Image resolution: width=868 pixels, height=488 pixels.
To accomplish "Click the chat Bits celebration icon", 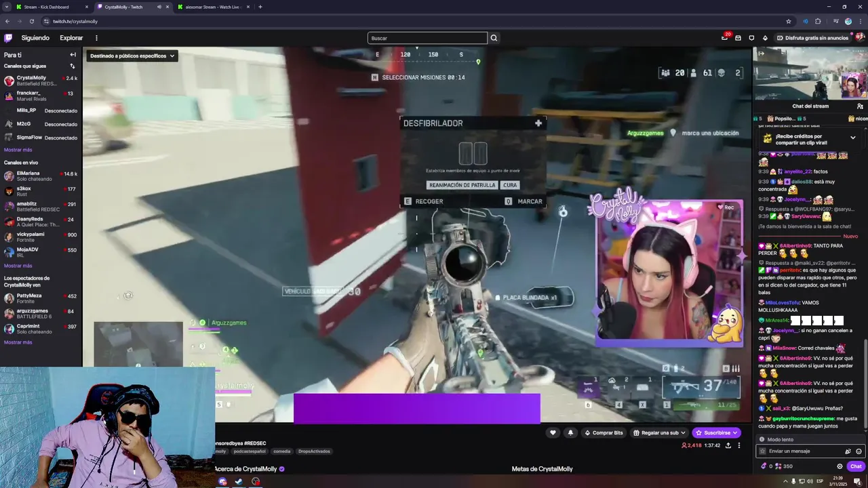I will pyautogui.click(x=848, y=451).
